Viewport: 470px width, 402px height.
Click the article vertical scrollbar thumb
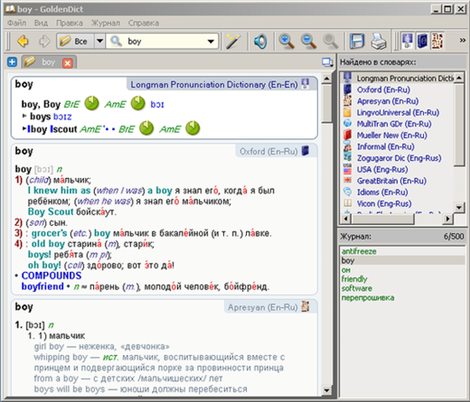[327, 103]
